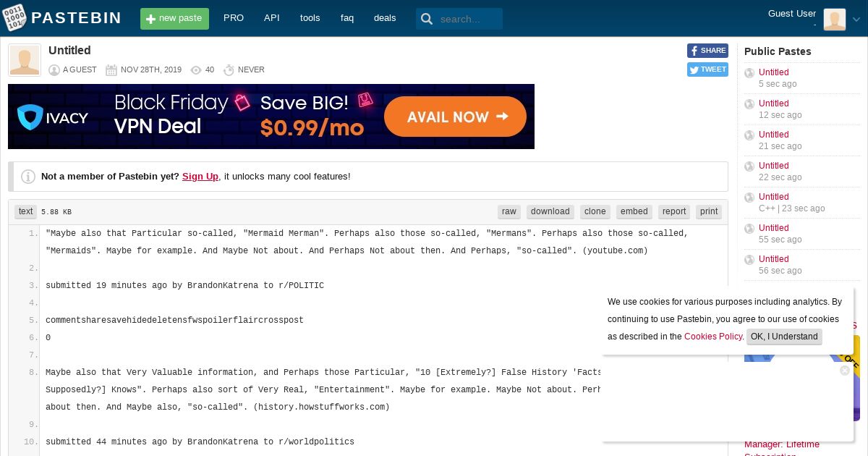Click the paste author avatar image

(x=25, y=60)
